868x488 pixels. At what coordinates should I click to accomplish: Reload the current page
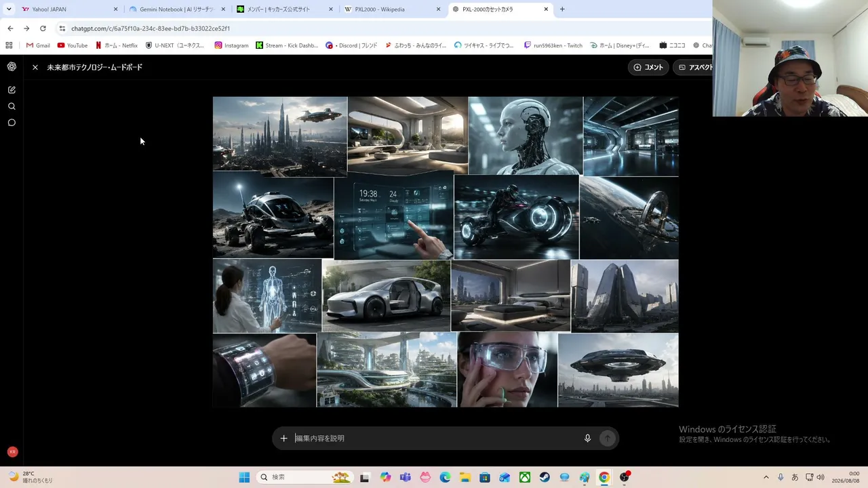43,28
